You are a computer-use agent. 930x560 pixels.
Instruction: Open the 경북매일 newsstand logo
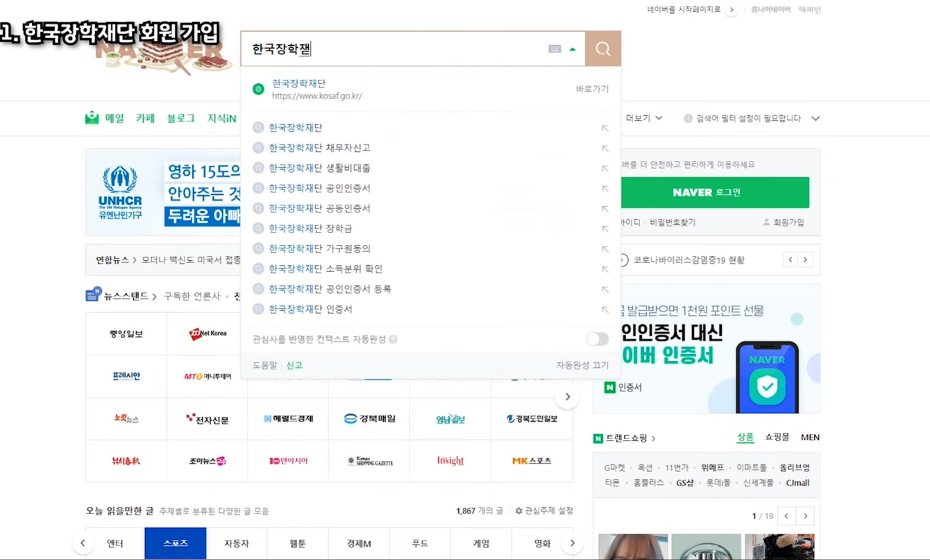pyautogui.click(x=369, y=418)
